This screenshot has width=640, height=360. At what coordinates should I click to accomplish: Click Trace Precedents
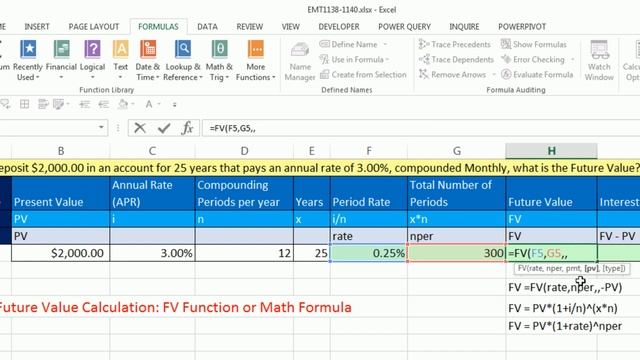pyautogui.click(x=455, y=44)
